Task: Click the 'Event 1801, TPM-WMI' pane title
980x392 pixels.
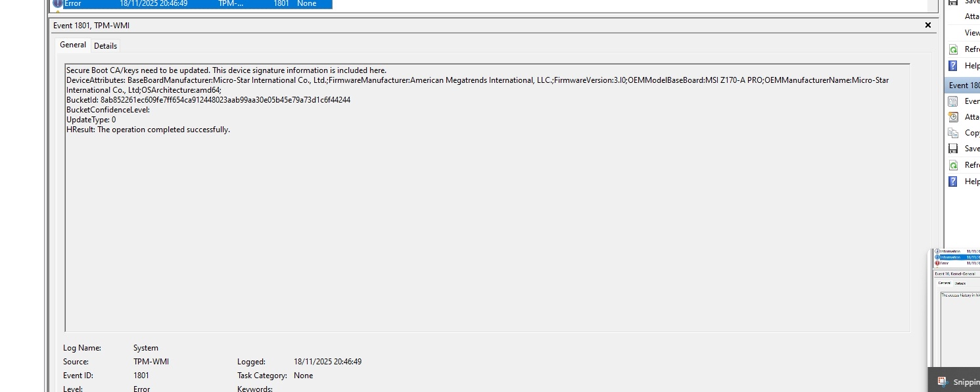Action: coord(91,25)
